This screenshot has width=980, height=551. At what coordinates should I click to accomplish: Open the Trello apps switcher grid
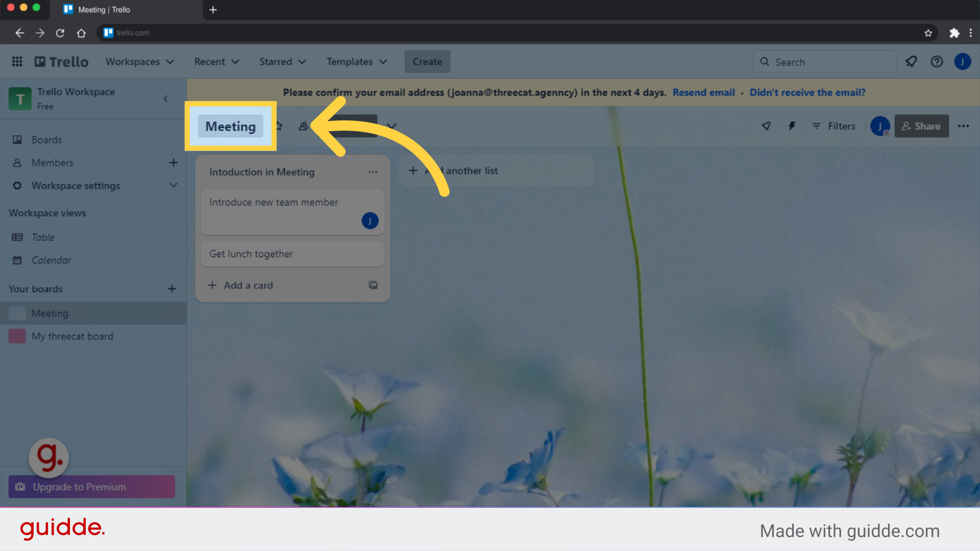17,61
